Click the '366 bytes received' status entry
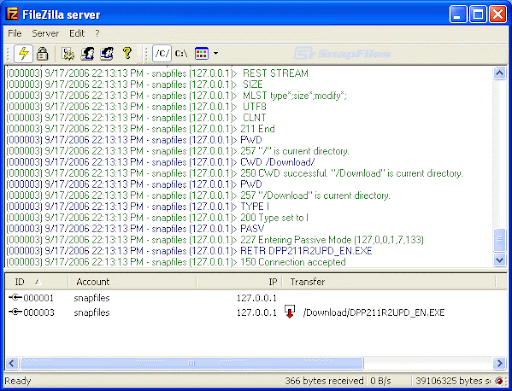 (x=324, y=381)
